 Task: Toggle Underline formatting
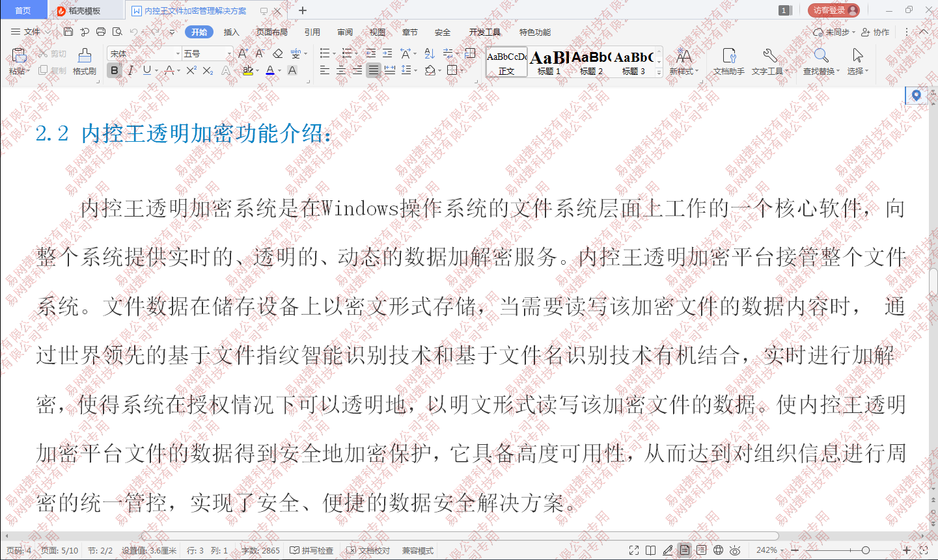146,70
